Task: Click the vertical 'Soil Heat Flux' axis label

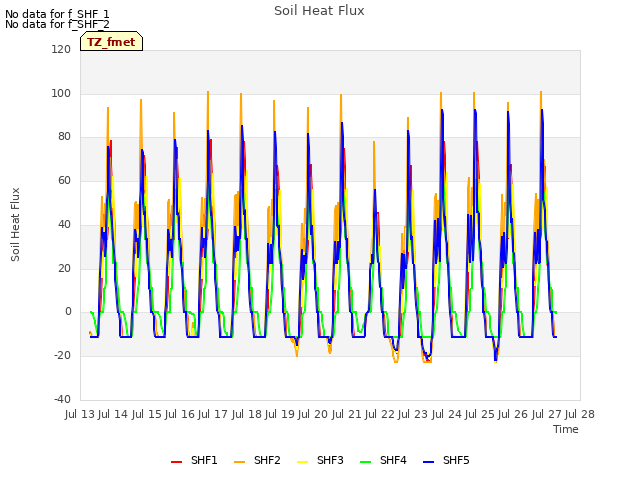Action: [x=15, y=224]
